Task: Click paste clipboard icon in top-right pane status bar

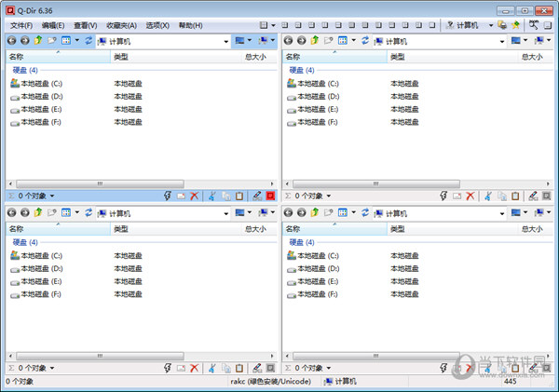Action: tap(515, 196)
